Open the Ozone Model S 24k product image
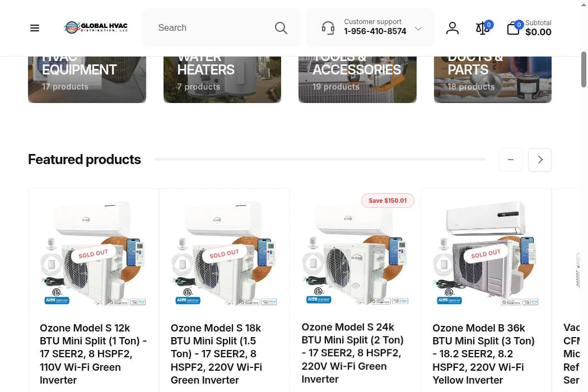The image size is (588, 392). coord(355,253)
